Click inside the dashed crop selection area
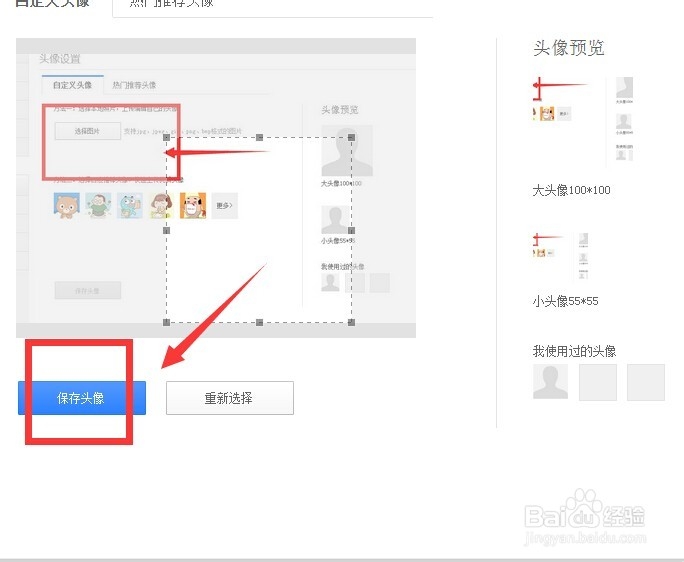 pos(259,230)
